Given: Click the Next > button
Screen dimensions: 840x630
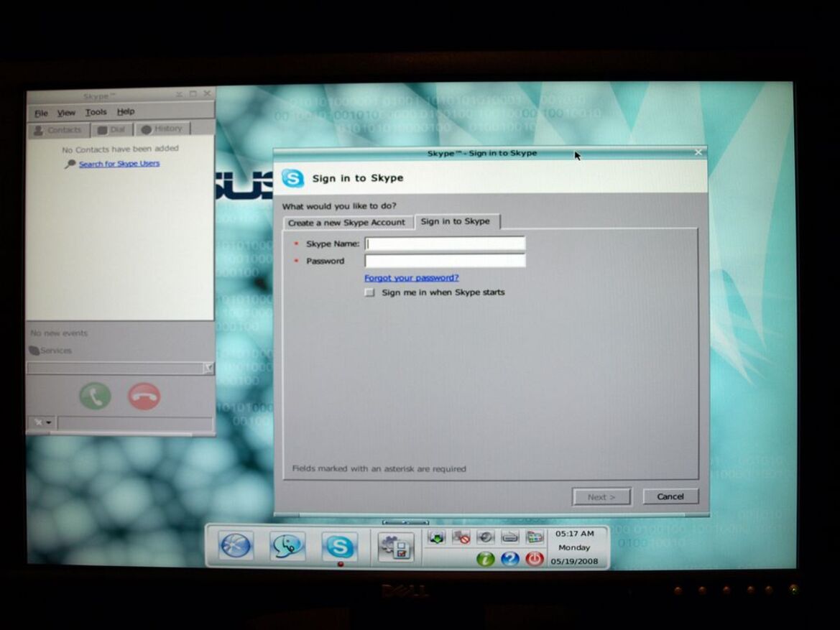Looking at the screenshot, I should click(601, 497).
